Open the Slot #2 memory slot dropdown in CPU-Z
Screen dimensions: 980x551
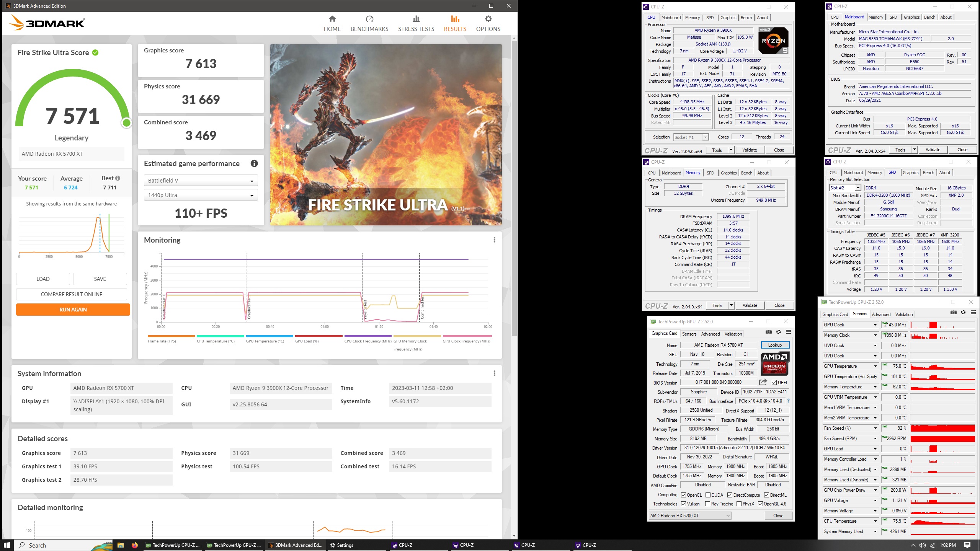[x=845, y=188]
